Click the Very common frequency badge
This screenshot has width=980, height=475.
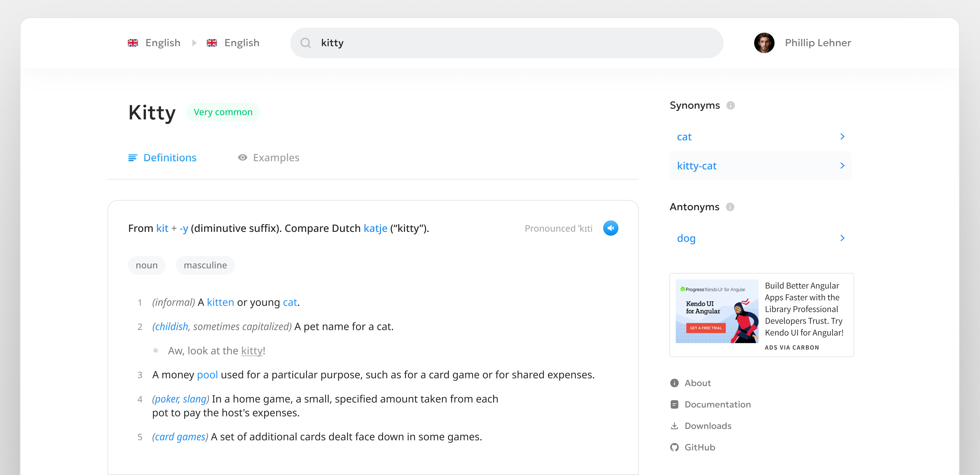tap(223, 112)
